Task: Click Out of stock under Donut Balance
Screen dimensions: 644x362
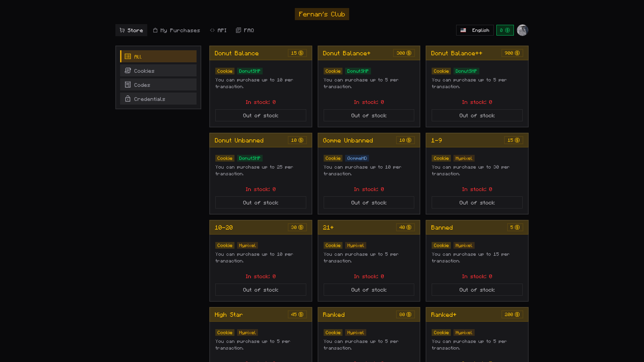Action: coord(261,115)
